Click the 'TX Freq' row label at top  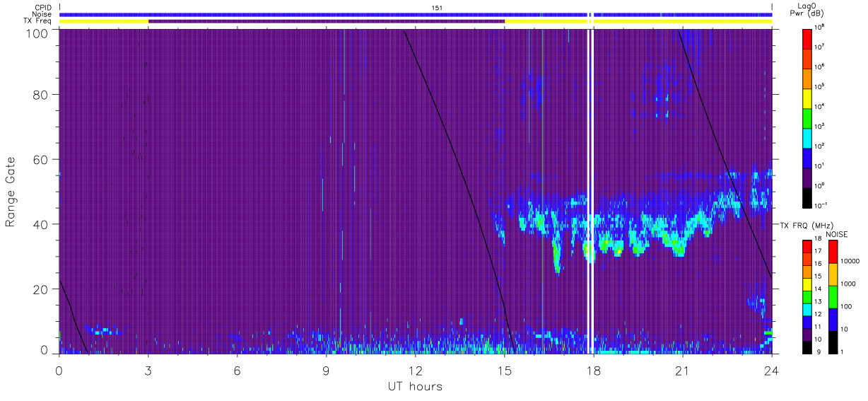(x=39, y=21)
